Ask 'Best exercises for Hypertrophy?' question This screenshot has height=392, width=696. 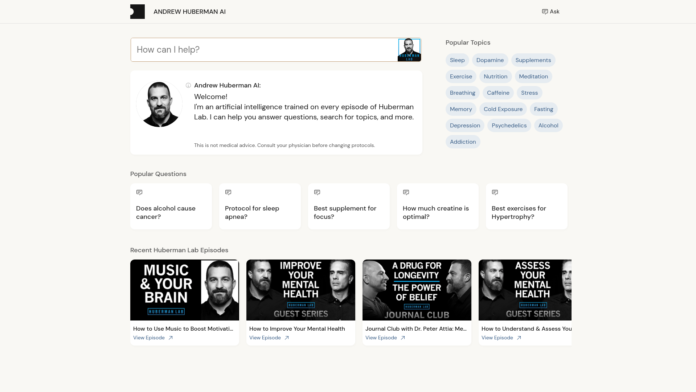pyautogui.click(x=526, y=206)
